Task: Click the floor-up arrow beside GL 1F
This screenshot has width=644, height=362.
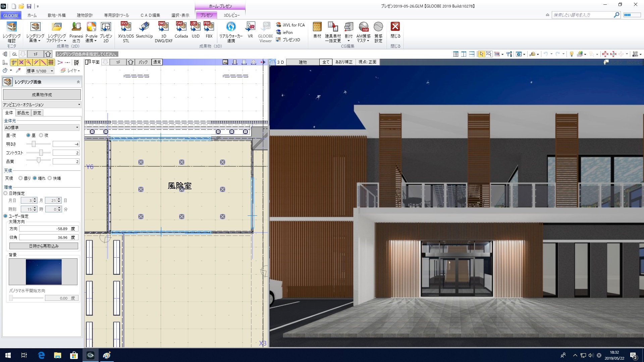Action: click(x=48, y=54)
